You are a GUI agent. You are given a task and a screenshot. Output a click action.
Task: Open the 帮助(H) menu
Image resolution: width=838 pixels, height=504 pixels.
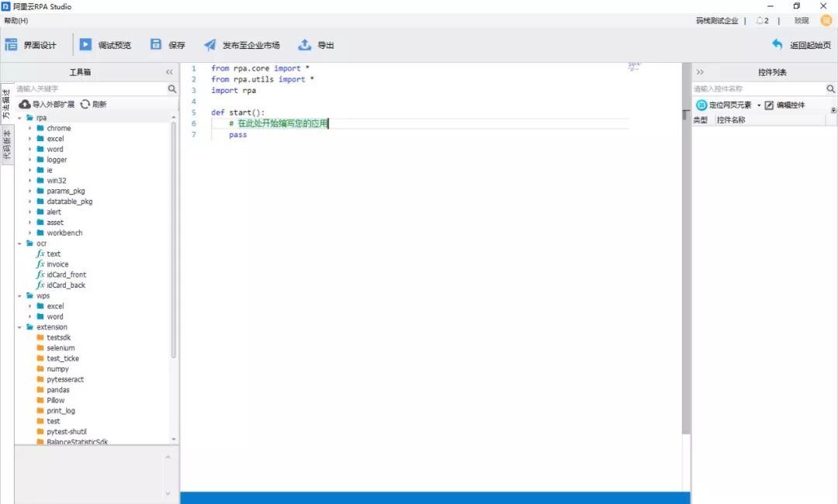pos(16,20)
